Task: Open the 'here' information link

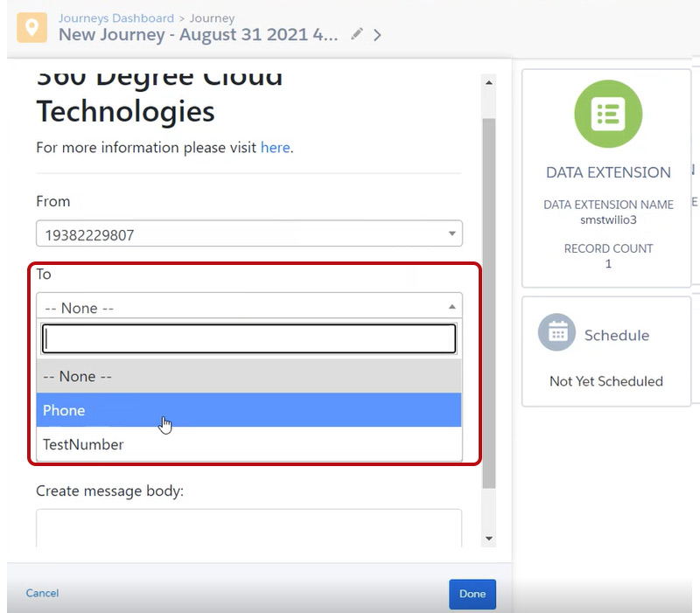Action: coord(275,148)
